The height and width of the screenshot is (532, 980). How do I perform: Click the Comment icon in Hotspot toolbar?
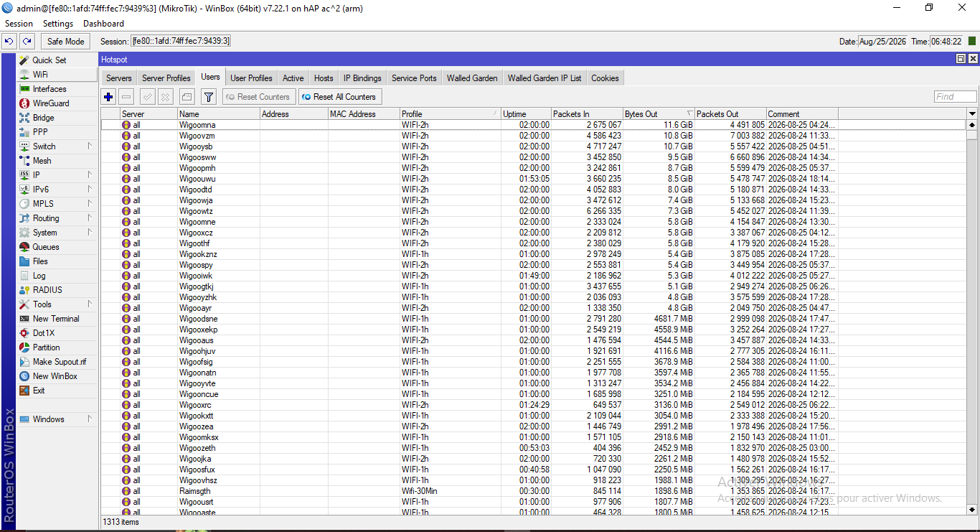click(187, 97)
